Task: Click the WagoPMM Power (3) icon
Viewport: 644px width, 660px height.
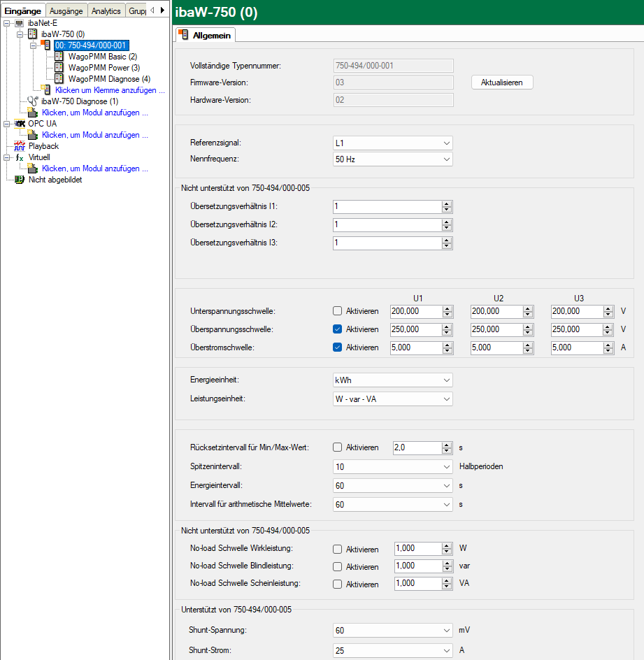Action: [59, 68]
